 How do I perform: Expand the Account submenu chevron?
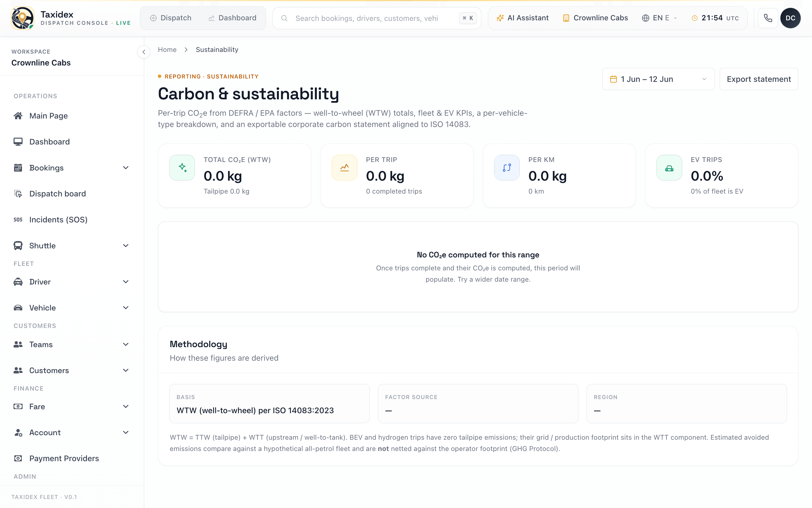tap(126, 432)
